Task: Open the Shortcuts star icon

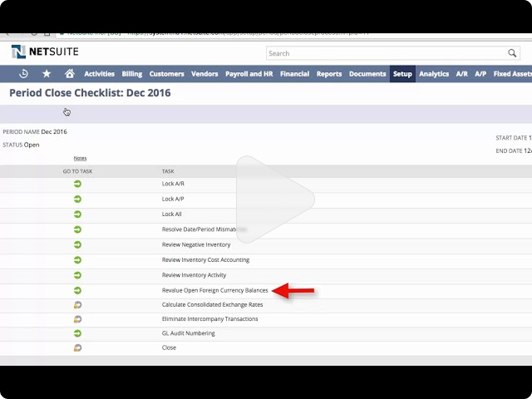Action: pos(47,74)
